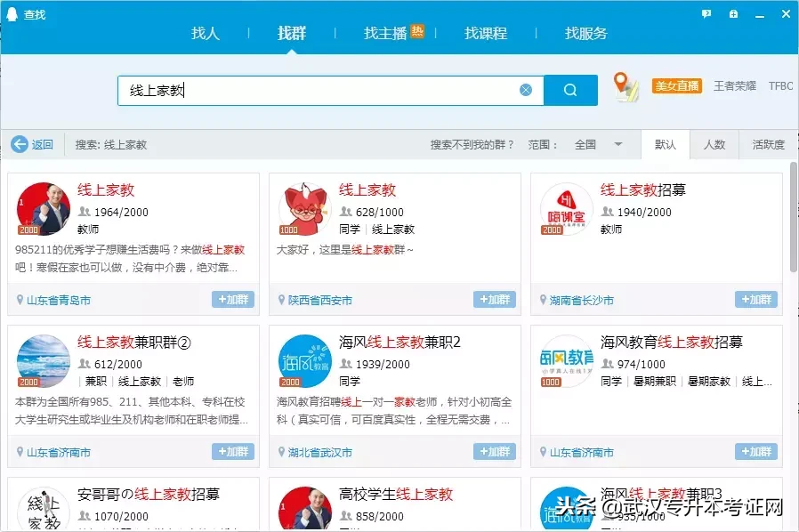This screenshot has width=799, height=532.
Task: Click 搜索不到我的群？ link
Action: (x=472, y=145)
